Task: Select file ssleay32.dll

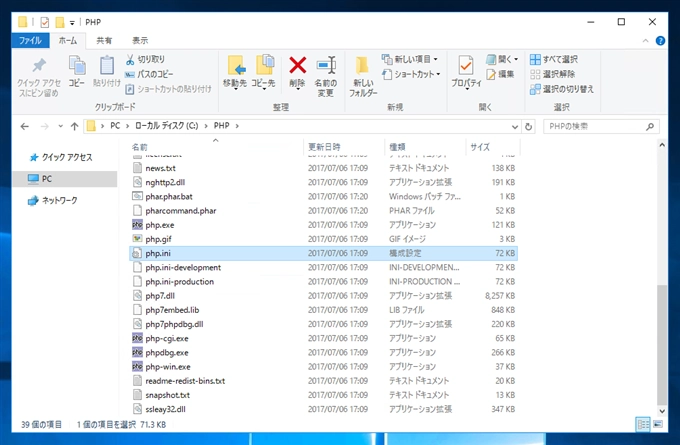Action: pyautogui.click(x=323, y=409)
